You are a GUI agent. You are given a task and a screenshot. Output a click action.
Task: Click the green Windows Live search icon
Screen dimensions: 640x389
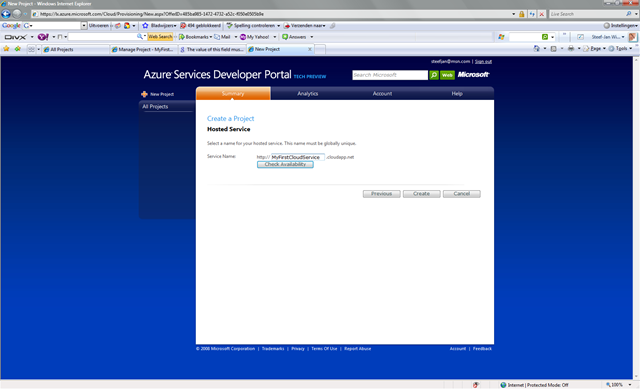544,37
